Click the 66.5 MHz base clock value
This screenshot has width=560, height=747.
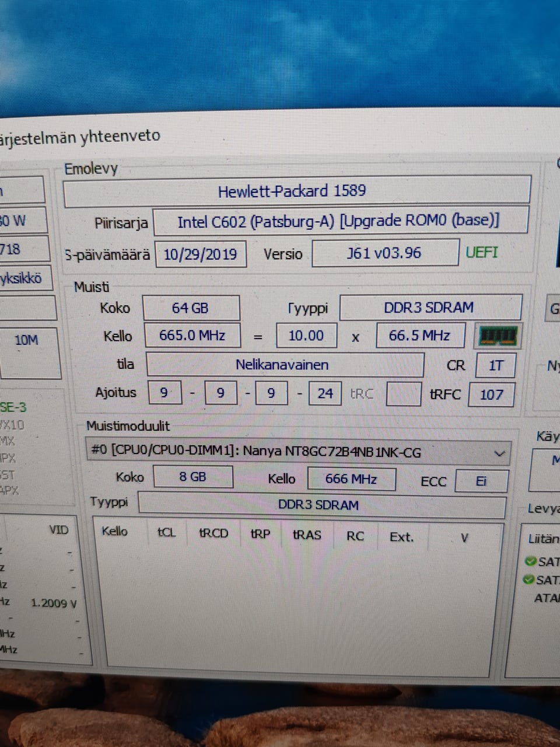(x=420, y=336)
